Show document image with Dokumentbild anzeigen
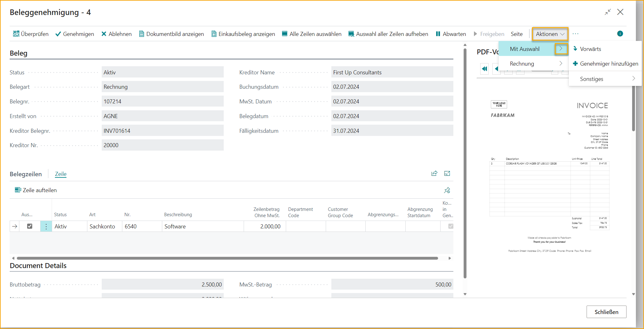The width and height of the screenshot is (644, 329). pyautogui.click(x=171, y=34)
